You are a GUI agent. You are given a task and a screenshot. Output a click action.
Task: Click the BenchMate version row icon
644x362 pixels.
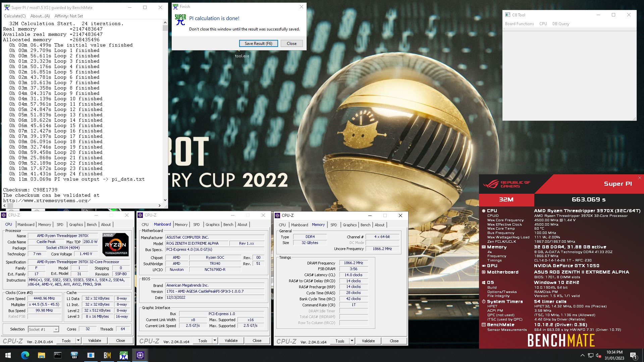pos(483,325)
